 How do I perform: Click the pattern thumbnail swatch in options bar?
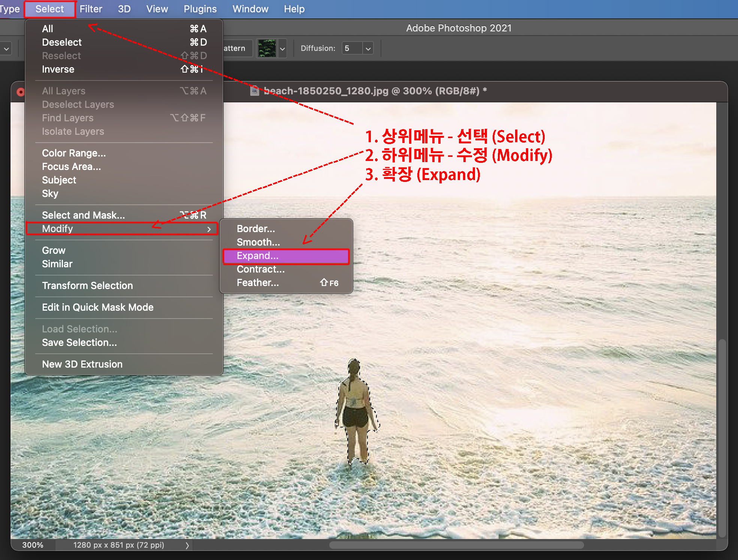pos(267,48)
